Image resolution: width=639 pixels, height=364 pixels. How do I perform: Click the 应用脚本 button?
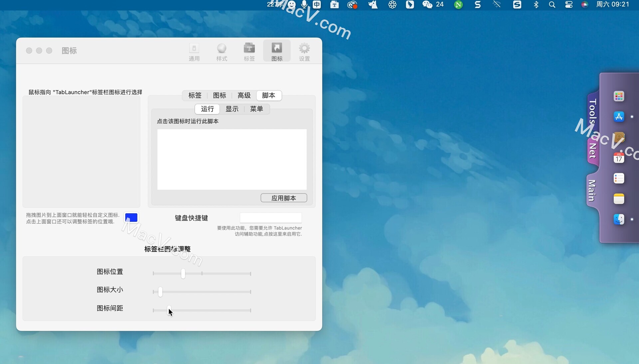point(284,198)
